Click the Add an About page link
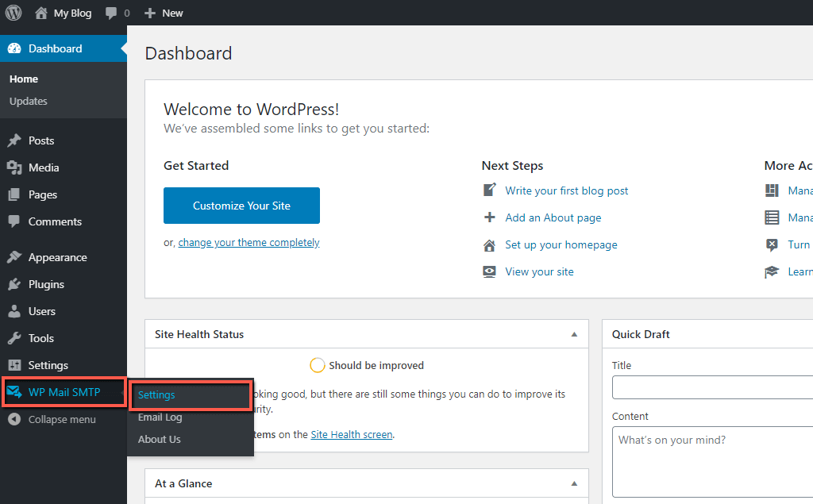The width and height of the screenshot is (813, 504). tap(553, 217)
